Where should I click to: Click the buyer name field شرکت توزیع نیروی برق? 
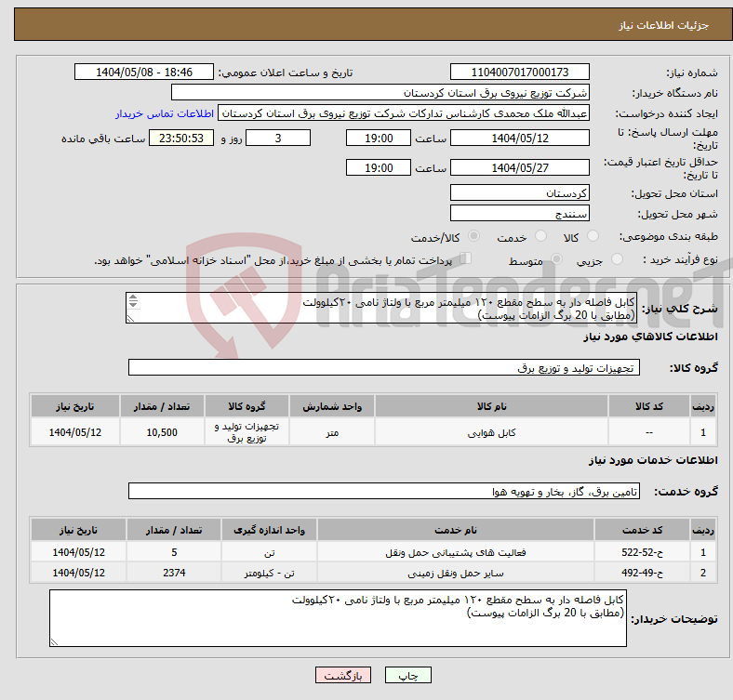click(380, 93)
